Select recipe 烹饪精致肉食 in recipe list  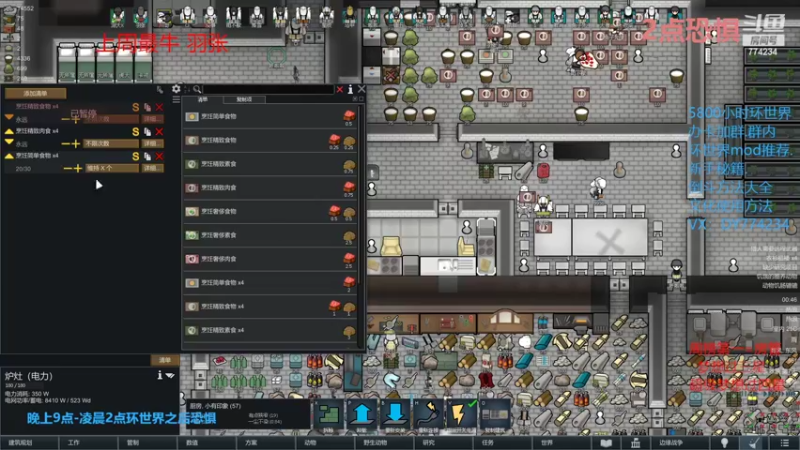pyautogui.click(x=270, y=188)
